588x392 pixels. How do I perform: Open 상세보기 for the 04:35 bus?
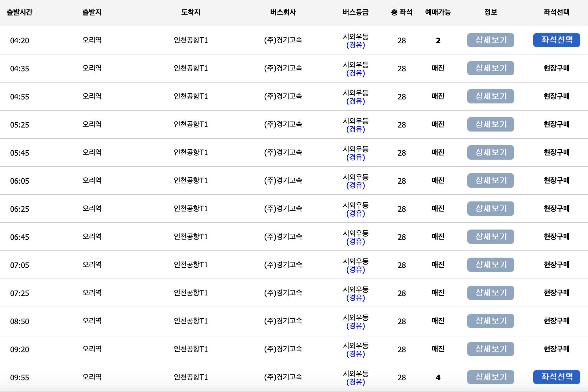click(490, 68)
